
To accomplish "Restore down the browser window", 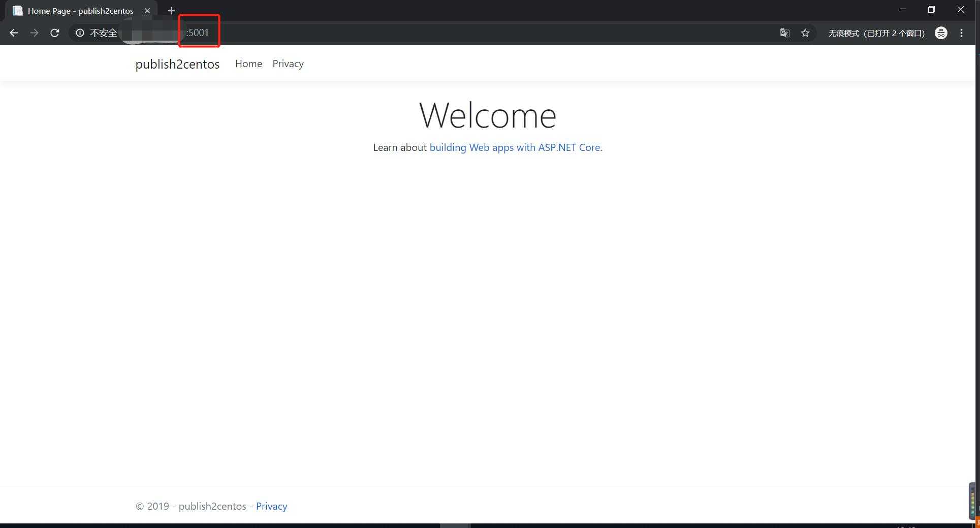I will coord(931,10).
